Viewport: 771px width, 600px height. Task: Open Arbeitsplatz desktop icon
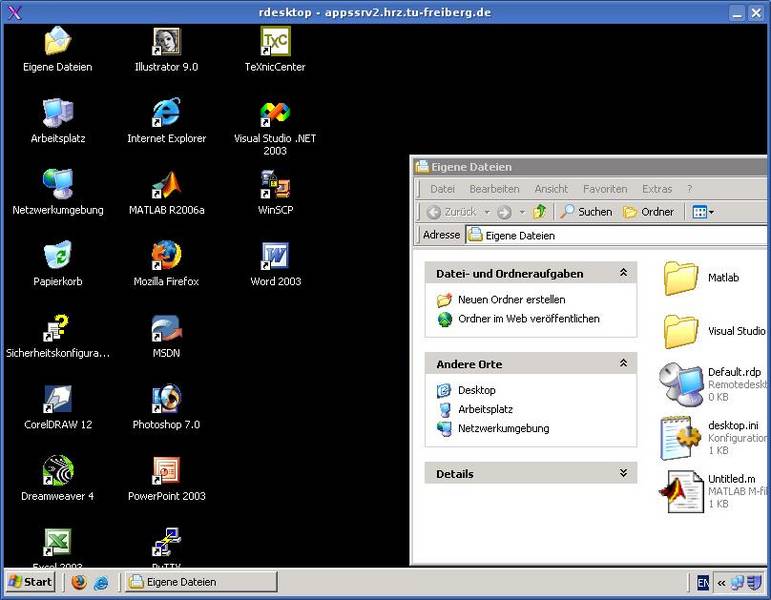pyautogui.click(x=58, y=120)
